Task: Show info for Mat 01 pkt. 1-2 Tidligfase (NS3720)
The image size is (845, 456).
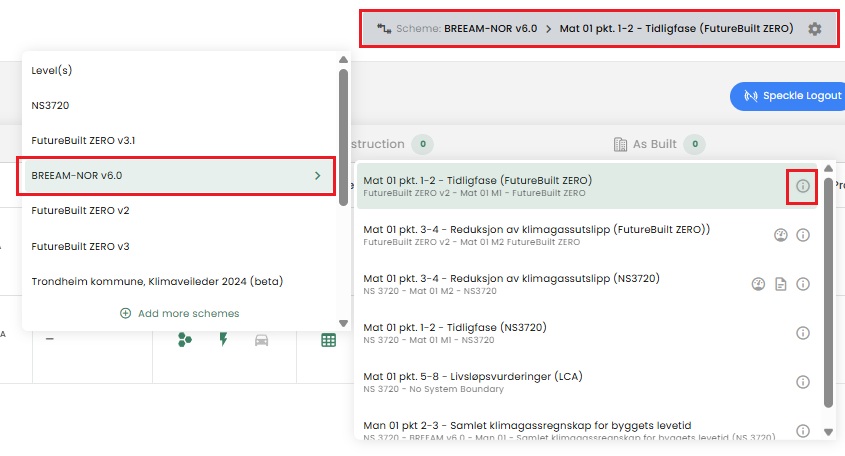Action: [802, 333]
